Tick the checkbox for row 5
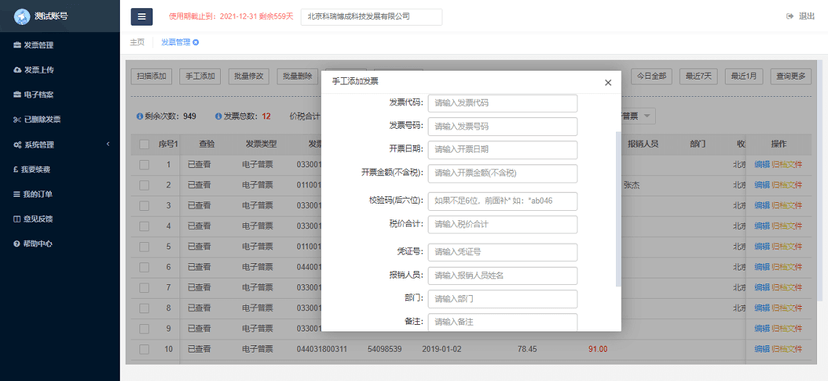Viewport: 828px width, 381px height. click(144, 246)
